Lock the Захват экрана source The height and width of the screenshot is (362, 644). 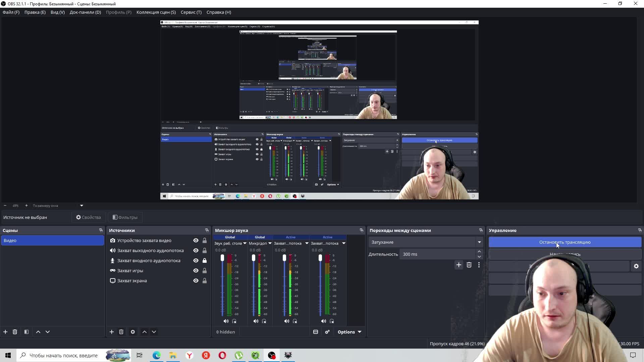click(x=205, y=281)
